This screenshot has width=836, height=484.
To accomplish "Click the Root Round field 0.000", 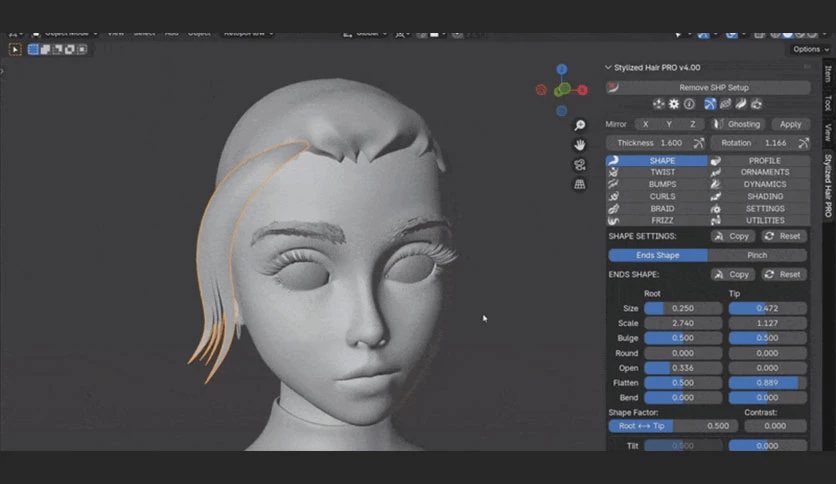I will [683, 353].
